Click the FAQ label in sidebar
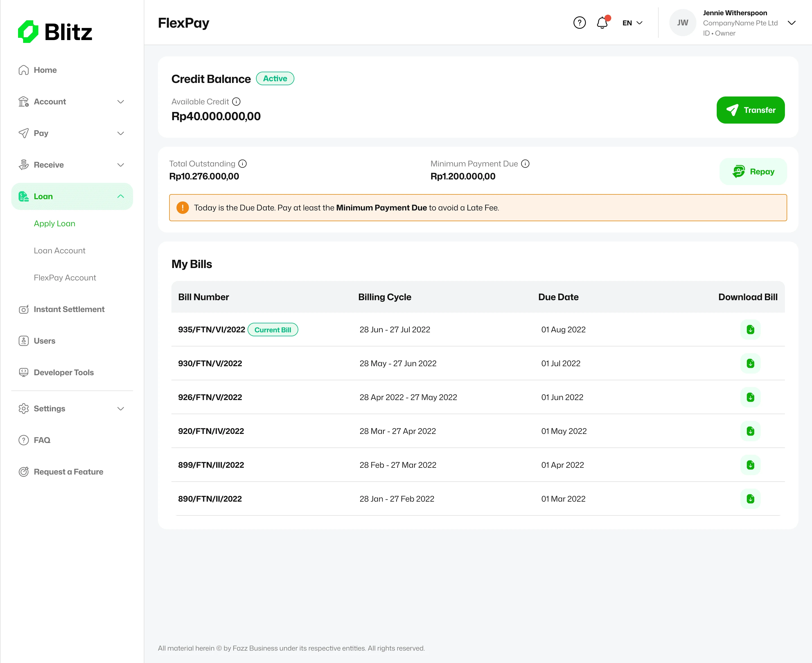812x663 pixels. point(42,440)
